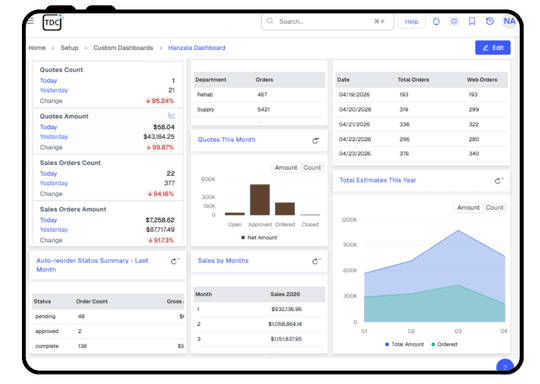Open Quotes This Month widget title
540x384 pixels.
pos(226,139)
